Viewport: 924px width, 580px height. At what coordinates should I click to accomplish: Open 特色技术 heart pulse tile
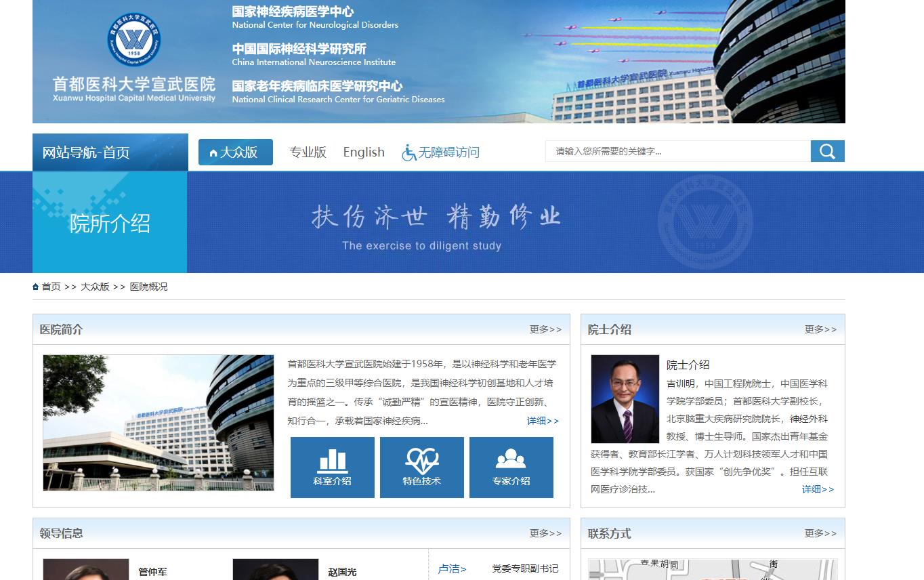422,468
